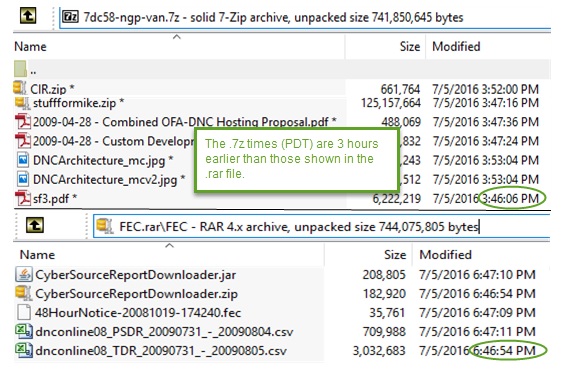Select DNCArchitecture_mcv2.jpg file entry

[109, 179]
